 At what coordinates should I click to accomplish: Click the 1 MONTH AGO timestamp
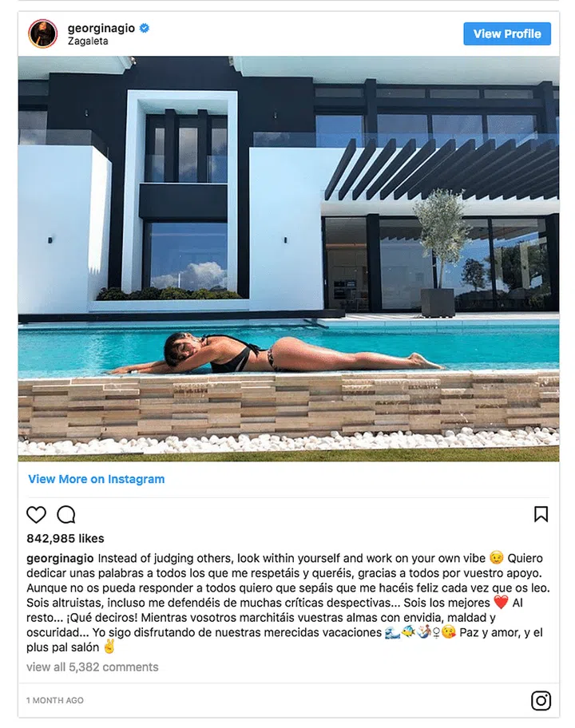55,700
